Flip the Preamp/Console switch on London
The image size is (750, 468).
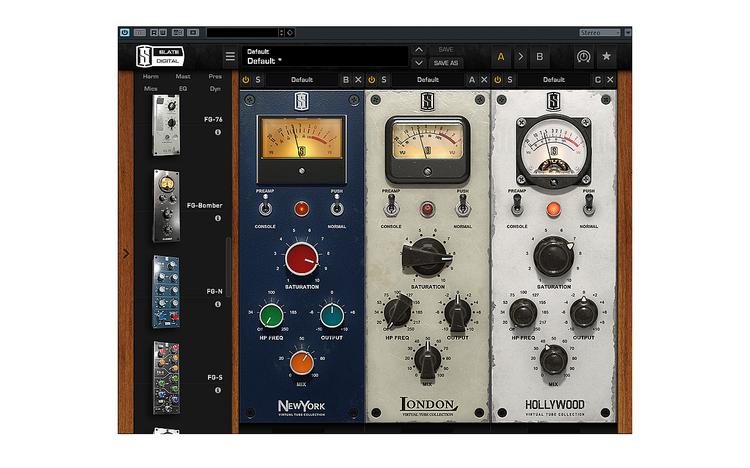point(391,207)
